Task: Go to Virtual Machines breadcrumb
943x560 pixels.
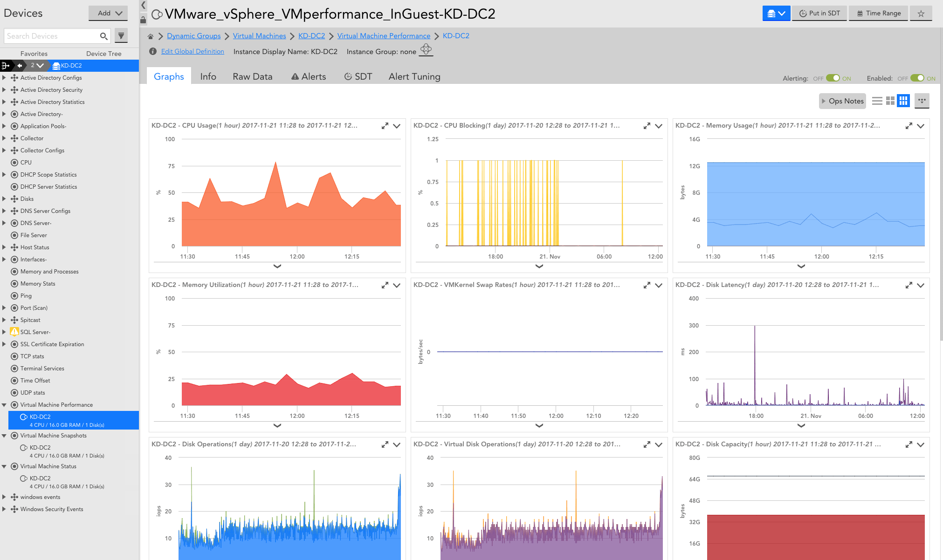Action: (x=259, y=36)
